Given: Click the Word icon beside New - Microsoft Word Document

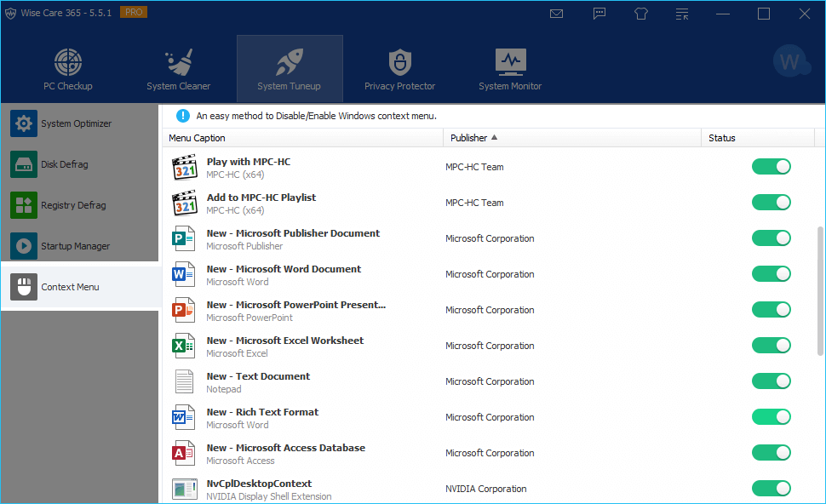Looking at the screenshot, I should [183, 274].
